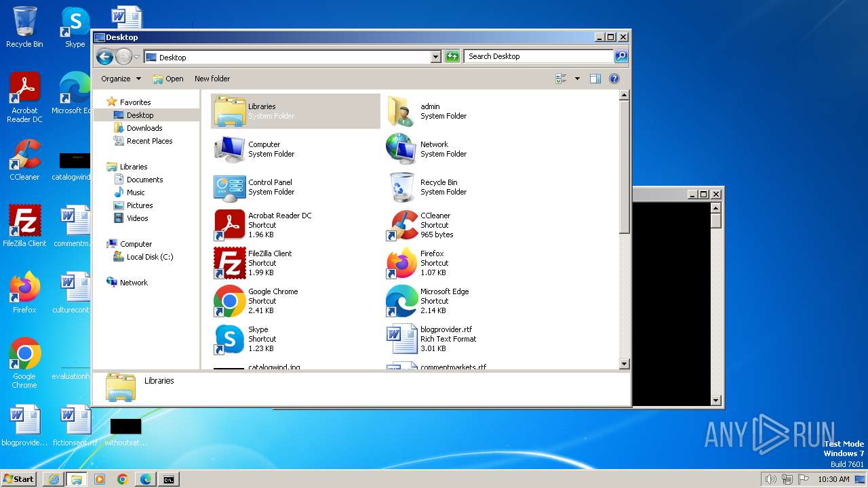Open Internet Explorer from the taskbar

coord(54,479)
